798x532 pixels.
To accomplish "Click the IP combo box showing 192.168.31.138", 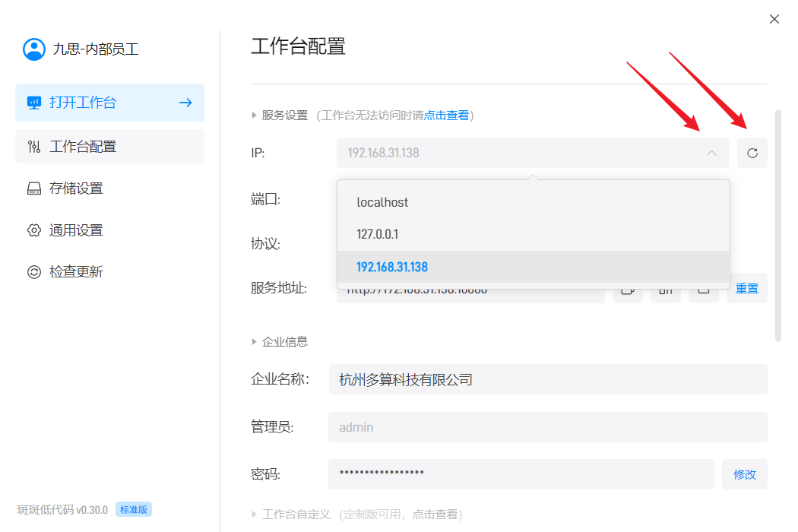I will pyautogui.click(x=533, y=153).
